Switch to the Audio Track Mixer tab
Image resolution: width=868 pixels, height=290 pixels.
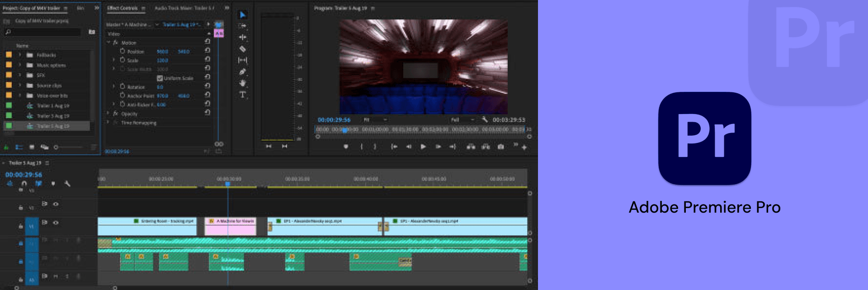(184, 8)
